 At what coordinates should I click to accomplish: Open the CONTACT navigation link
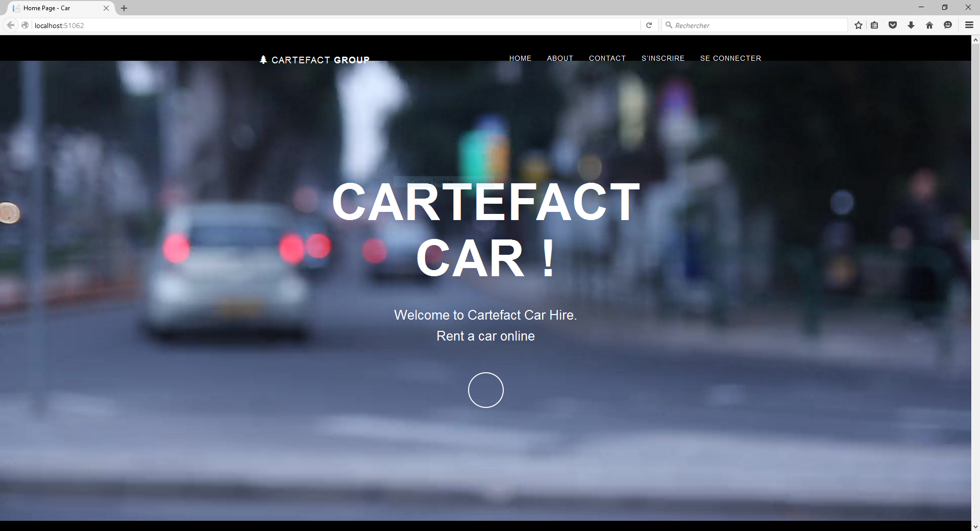[607, 58]
